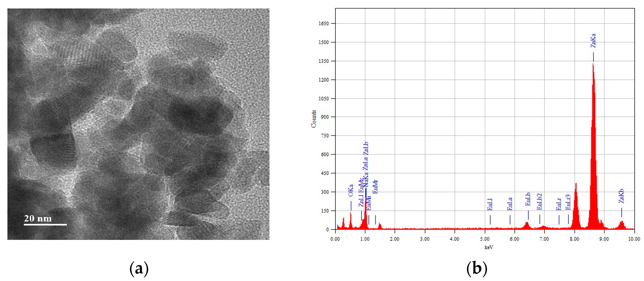Click the 10.00 x-axis tick label

[634, 239]
